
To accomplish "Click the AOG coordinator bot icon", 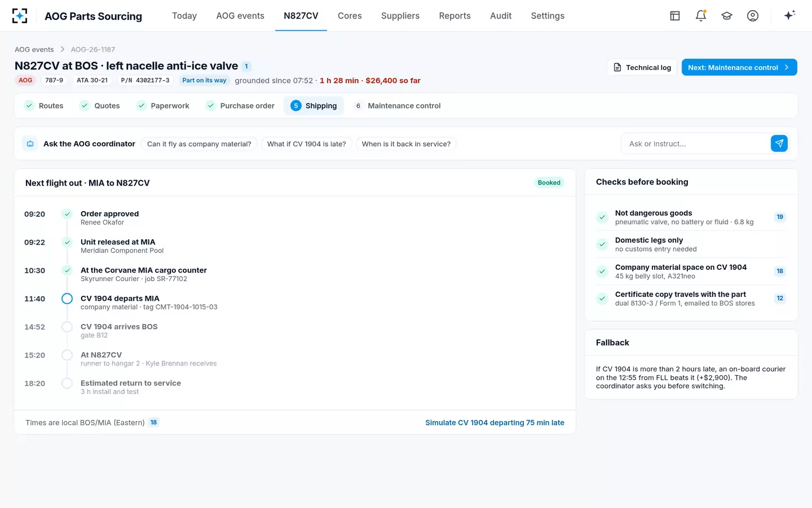I will click(x=30, y=144).
